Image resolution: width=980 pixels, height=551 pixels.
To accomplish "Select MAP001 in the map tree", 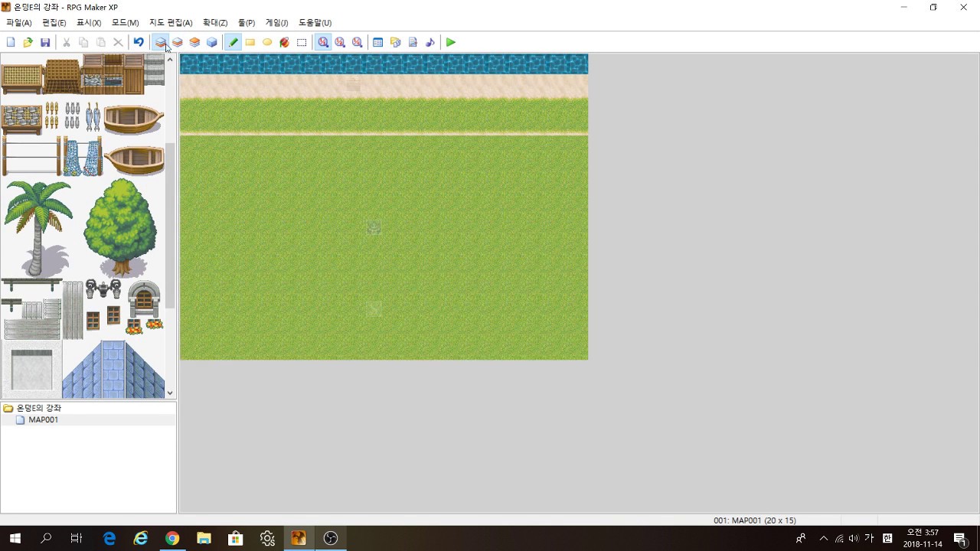I will (x=43, y=420).
